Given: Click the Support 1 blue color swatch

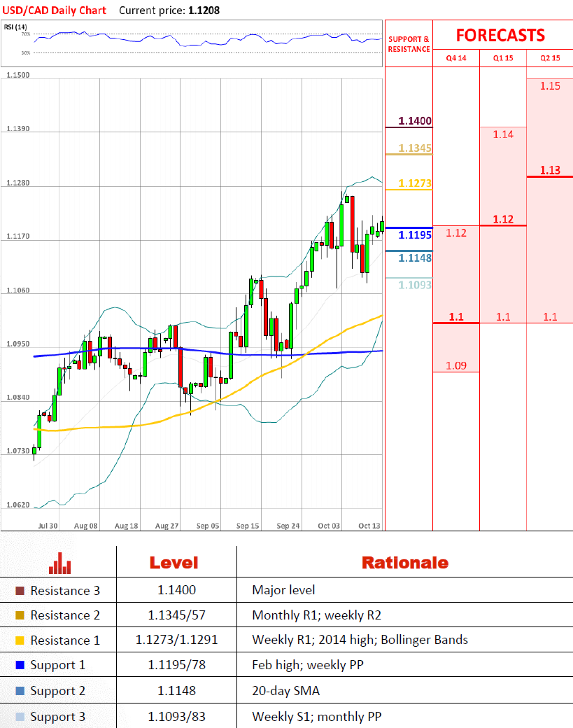Looking at the screenshot, I should click(x=20, y=665).
